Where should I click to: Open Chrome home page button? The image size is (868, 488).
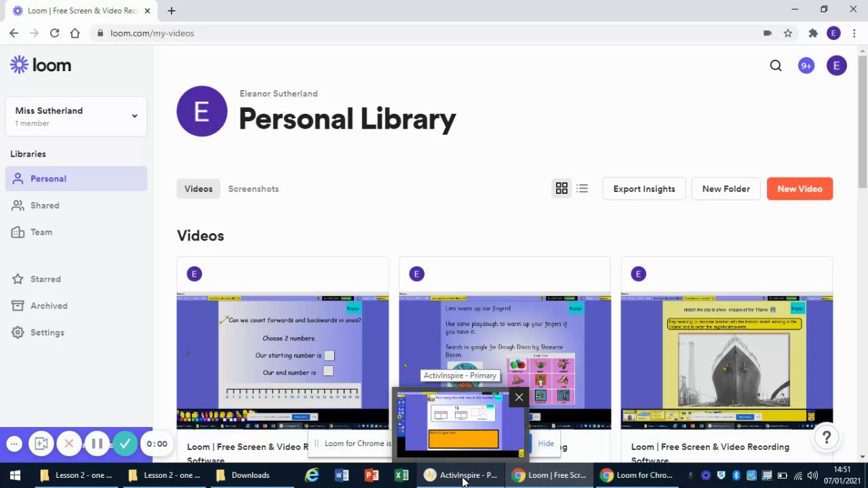coord(75,33)
